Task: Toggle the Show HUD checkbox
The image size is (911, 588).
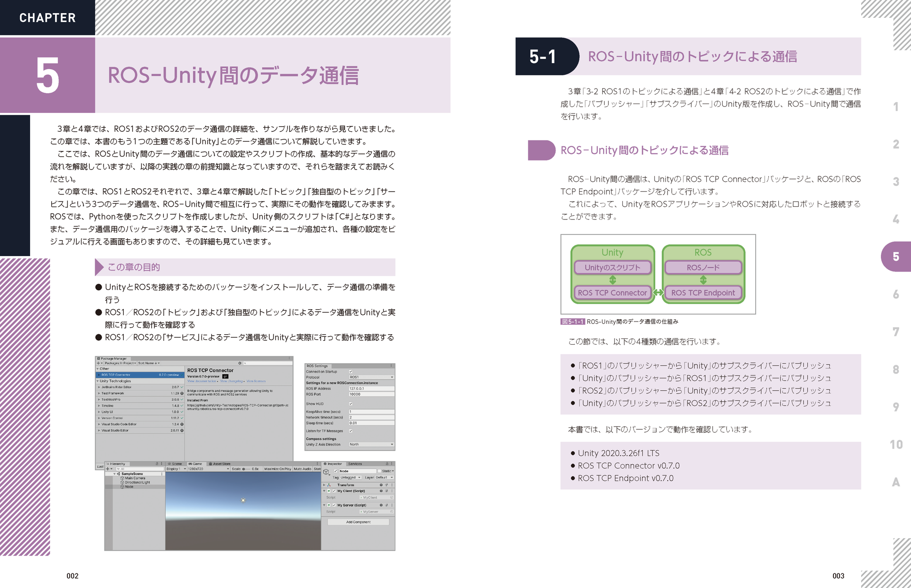Action: 351,404
